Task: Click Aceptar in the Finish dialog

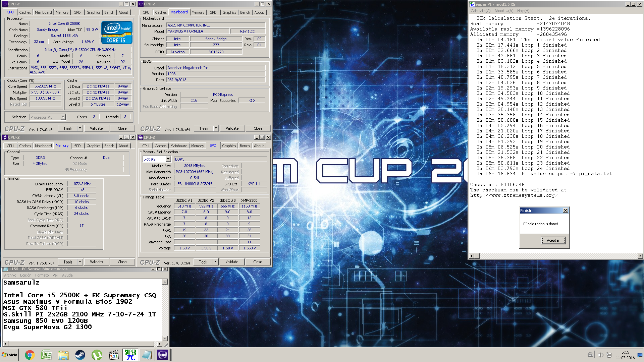Action: point(553,240)
